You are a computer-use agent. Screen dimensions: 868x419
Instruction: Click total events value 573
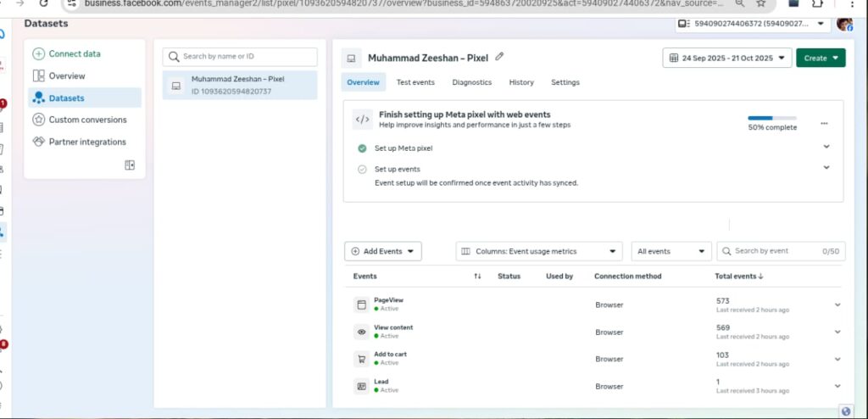click(x=722, y=301)
